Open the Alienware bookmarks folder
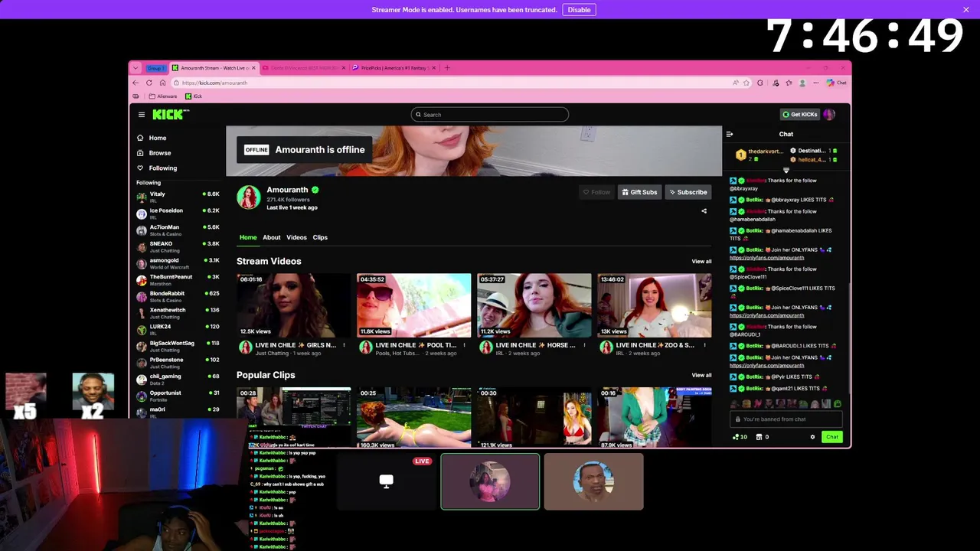Viewport: 980px width, 551px height. click(162, 96)
